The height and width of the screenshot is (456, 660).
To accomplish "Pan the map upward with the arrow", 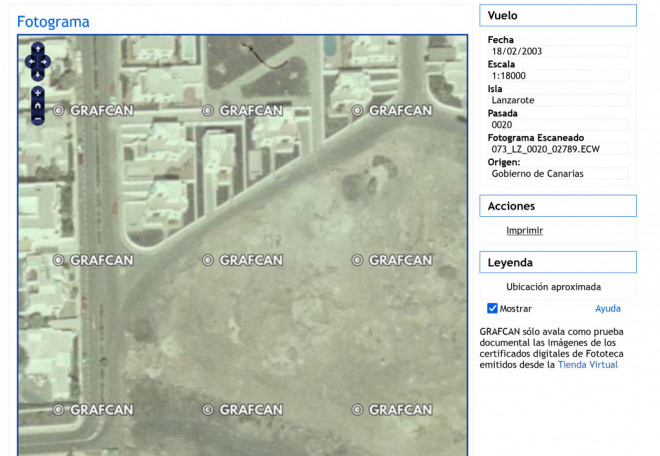I will pos(38,48).
